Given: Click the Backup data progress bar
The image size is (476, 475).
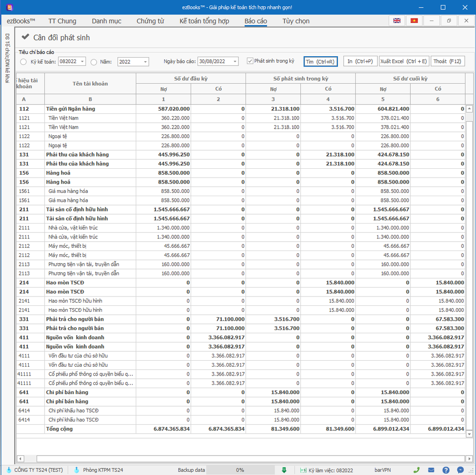Looking at the screenshot, I should [x=239, y=470].
